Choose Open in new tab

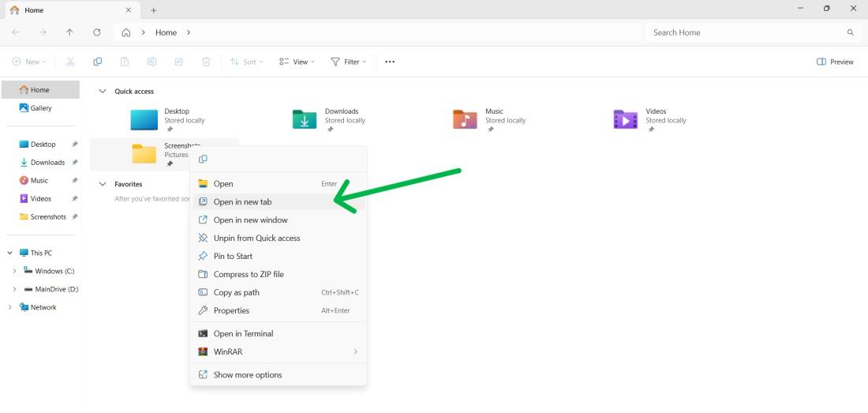(279, 202)
